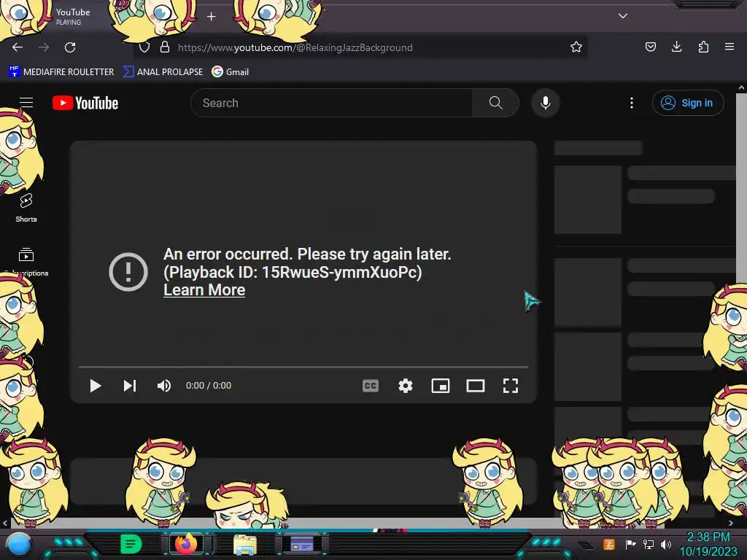This screenshot has height=560, width=747.
Task: Open File Explorer from the taskbar
Action: click(245, 545)
